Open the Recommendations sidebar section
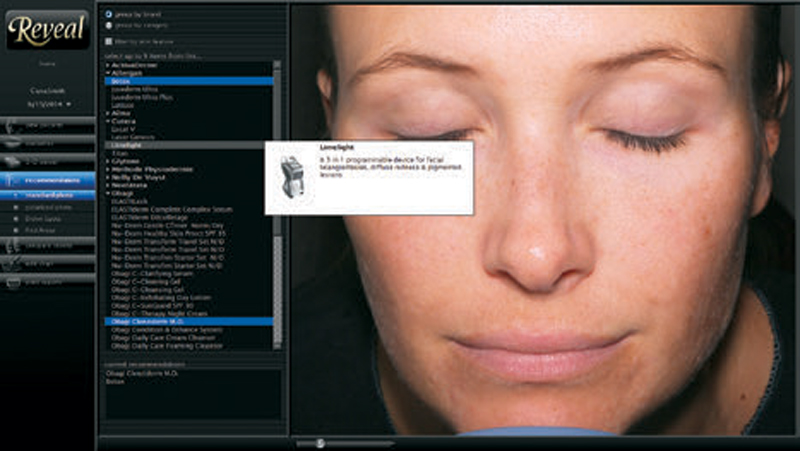800x451 pixels. [60, 181]
